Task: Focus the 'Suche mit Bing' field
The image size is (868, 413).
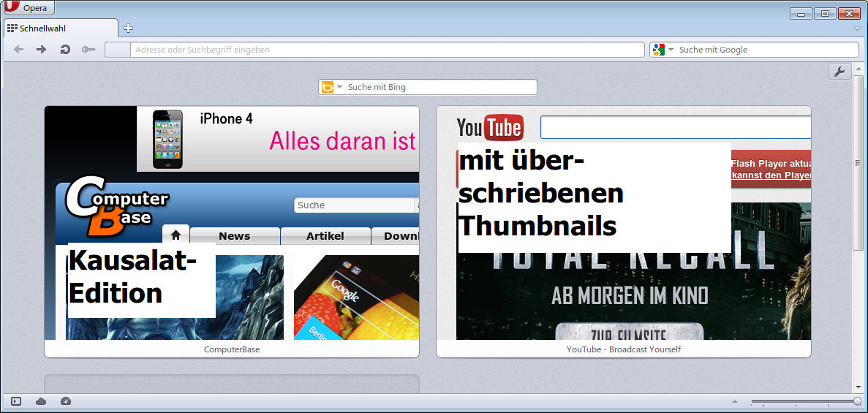Action: pos(441,87)
